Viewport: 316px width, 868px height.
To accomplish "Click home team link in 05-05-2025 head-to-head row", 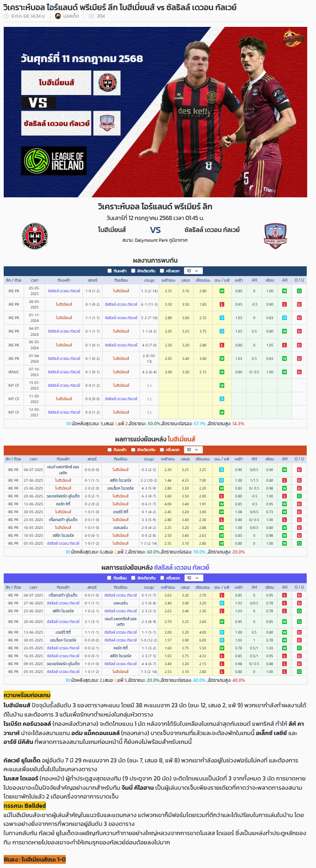I will (x=64, y=291).
